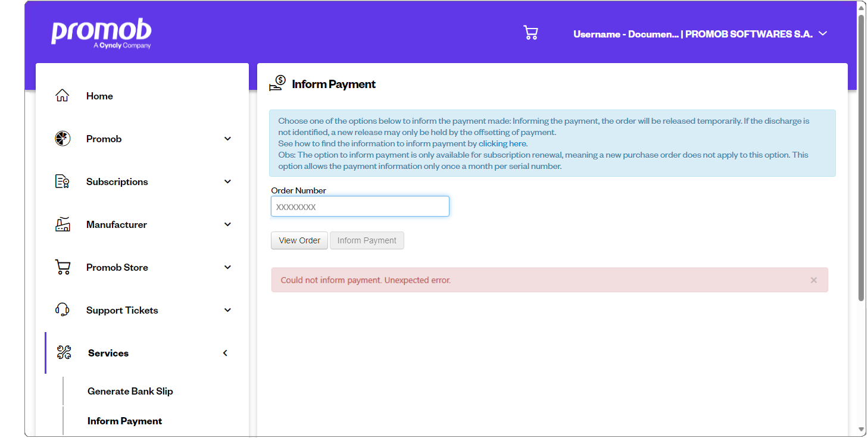Focus the Order Number input field

(x=360, y=207)
